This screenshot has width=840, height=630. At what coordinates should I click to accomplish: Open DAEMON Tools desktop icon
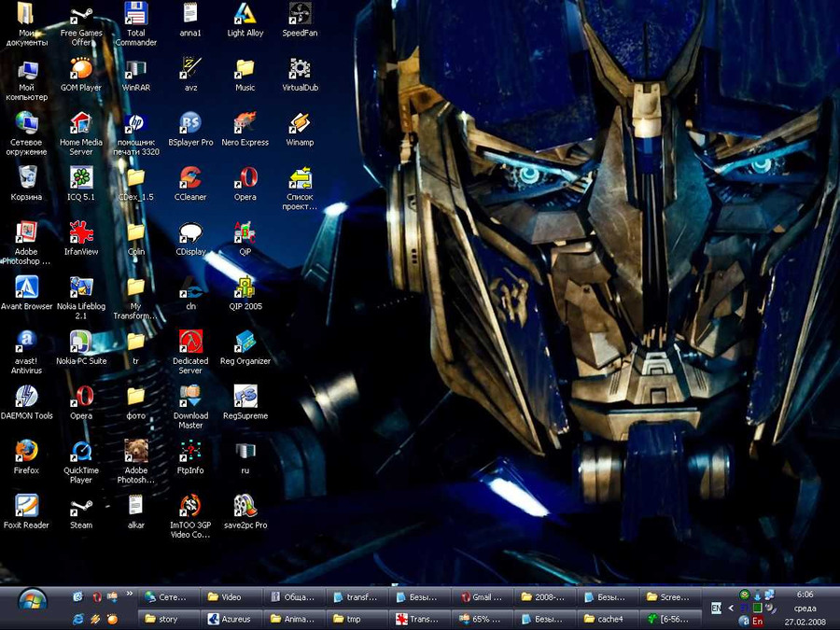[26, 403]
